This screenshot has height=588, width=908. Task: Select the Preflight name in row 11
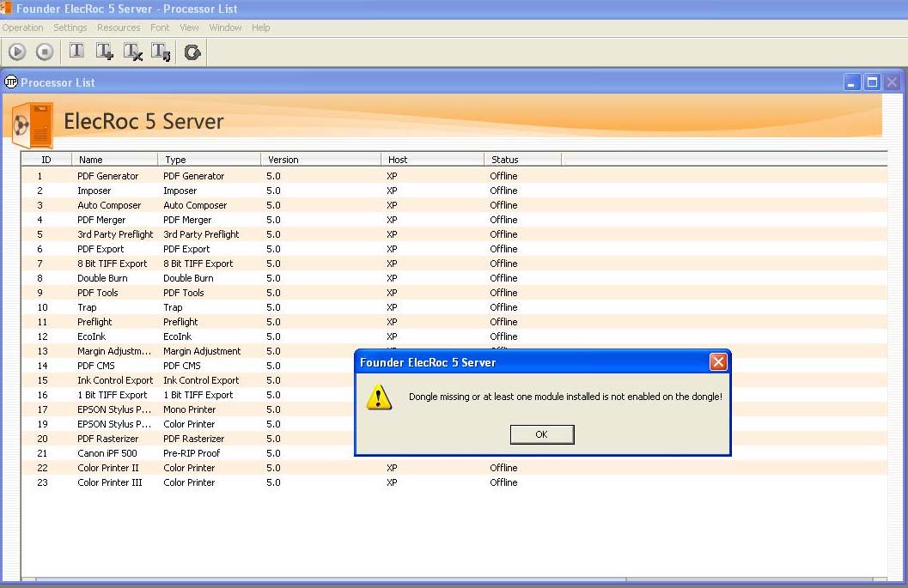point(94,322)
